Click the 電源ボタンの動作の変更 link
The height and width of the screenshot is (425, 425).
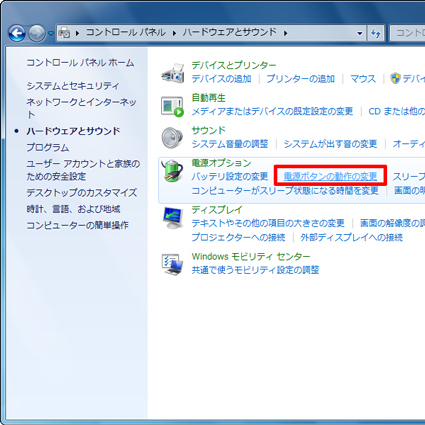pyautogui.click(x=330, y=176)
